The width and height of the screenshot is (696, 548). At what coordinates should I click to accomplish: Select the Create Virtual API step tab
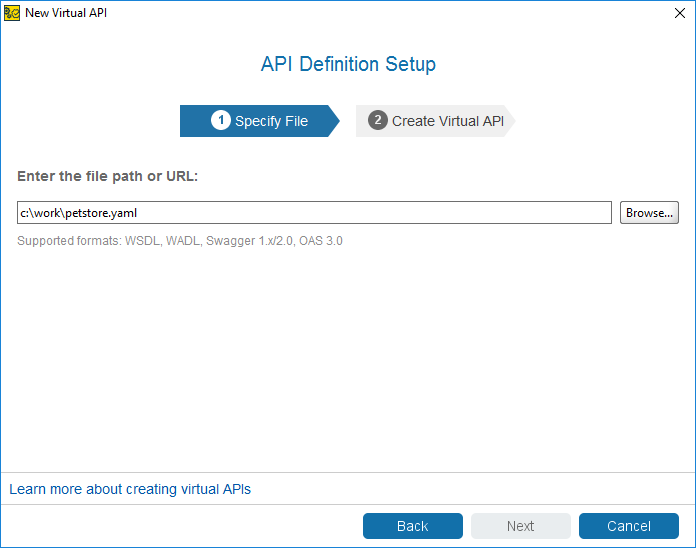point(435,121)
